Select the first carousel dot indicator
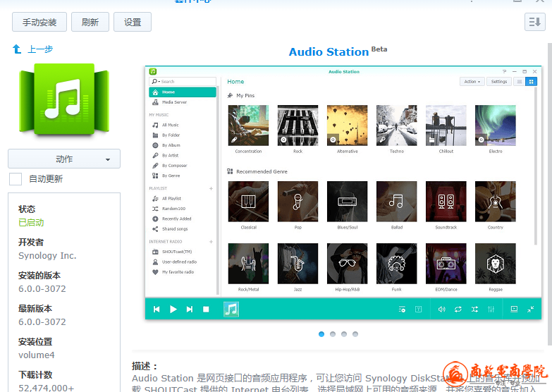The image size is (552, 392). coord(321,334)
